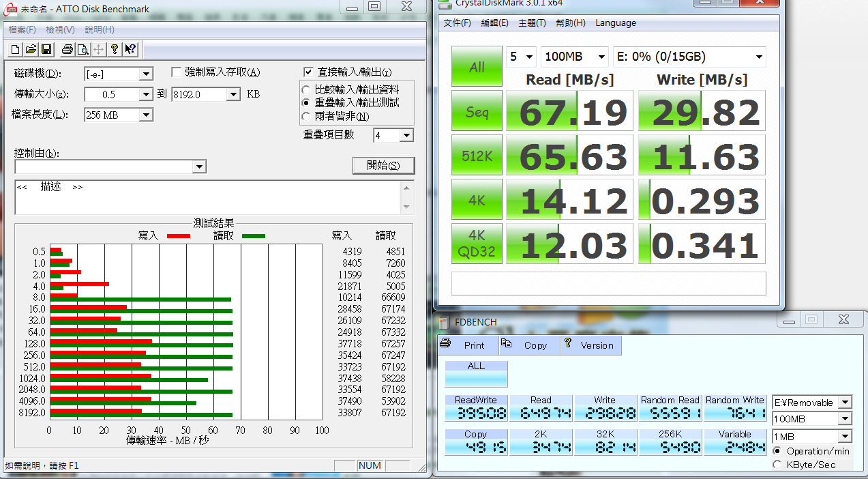Click the ATTO Disk Benchmark title bar icon
Screen dimensions: 868x479
click(x=11, y=9)
